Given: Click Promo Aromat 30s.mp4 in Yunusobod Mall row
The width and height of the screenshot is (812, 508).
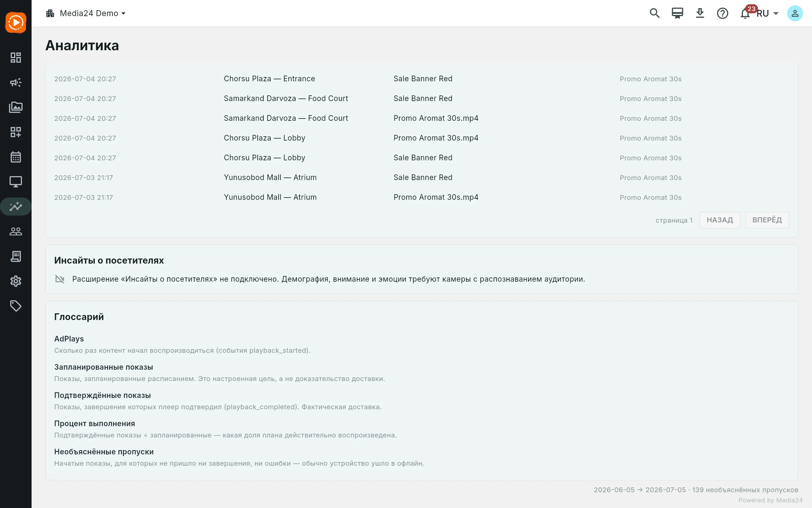Looking at the screenshot, I should click(x=436, y=197).
